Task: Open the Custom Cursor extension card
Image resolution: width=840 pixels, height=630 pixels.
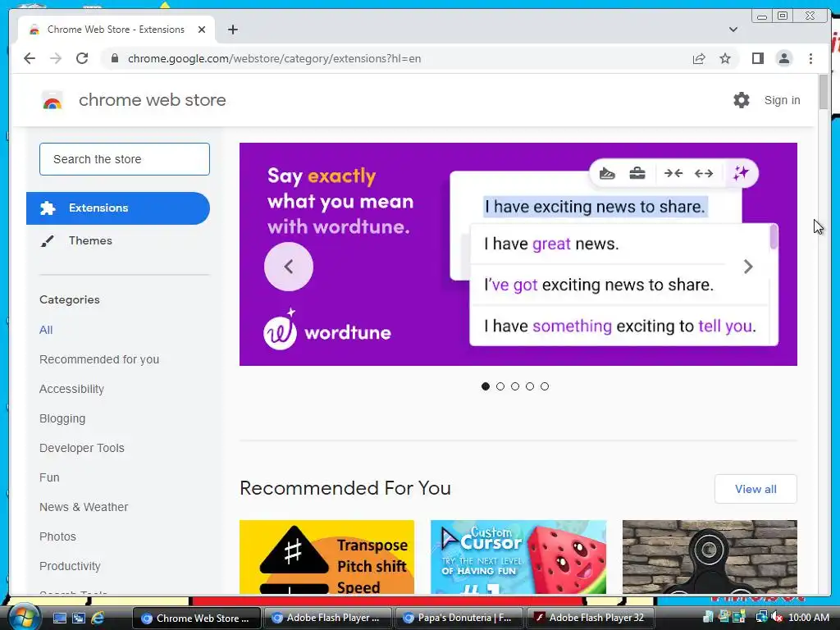Action: point(518,557)
